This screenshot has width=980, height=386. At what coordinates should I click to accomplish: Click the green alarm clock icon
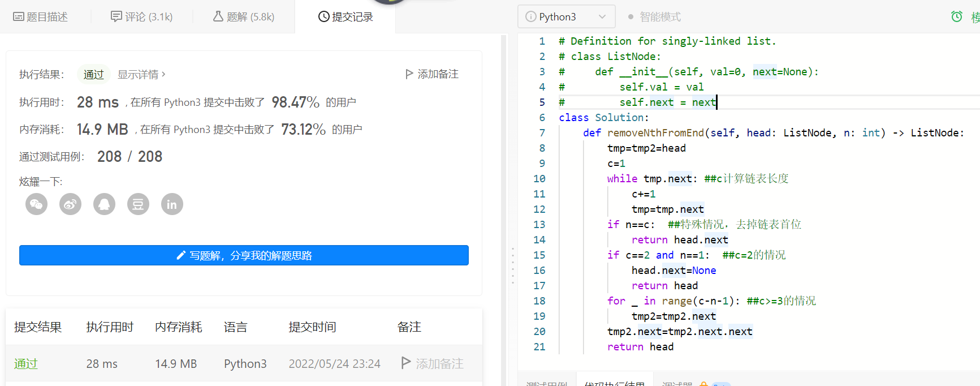956,16
